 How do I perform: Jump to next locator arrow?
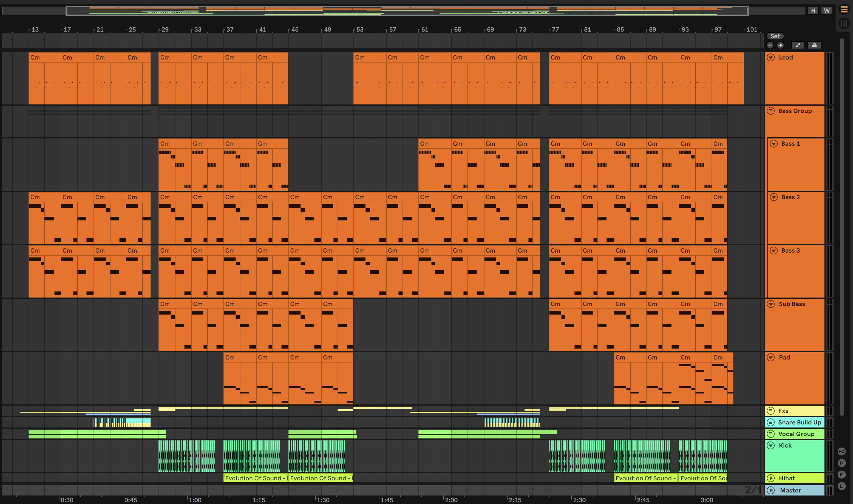pos(780,45)
